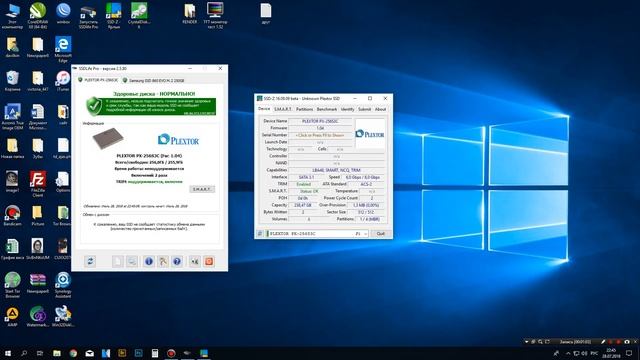Image resolution: width=640 pixels, height=360 pixels.
Task: Open This PC (Этот компьютер) desktop icon
Action: [x=12, y=16]
